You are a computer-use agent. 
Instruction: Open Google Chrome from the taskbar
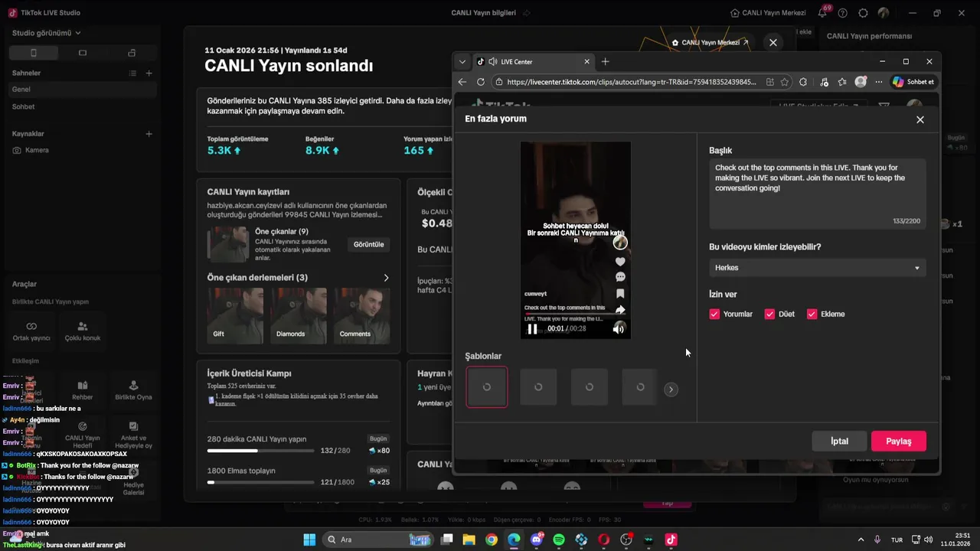[492, 540]
